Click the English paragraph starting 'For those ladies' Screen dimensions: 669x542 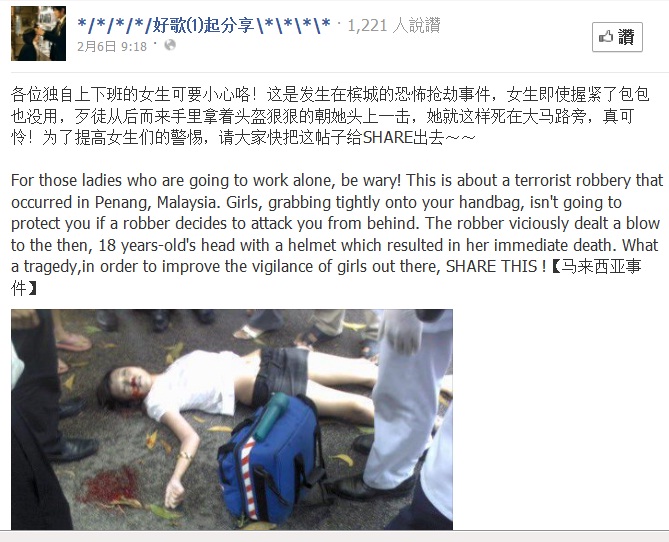pos(337,234)
